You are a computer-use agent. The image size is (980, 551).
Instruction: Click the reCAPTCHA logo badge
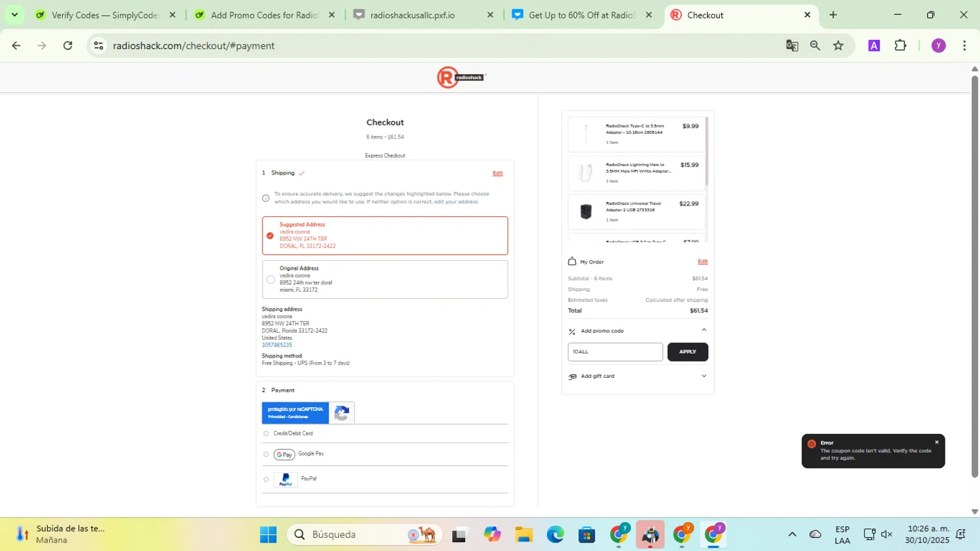tap(342, 413)
